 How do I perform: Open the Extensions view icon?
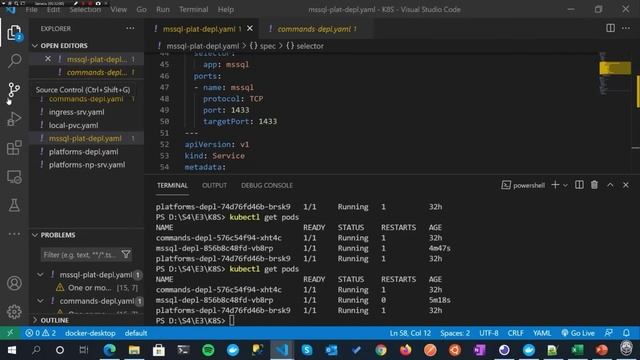(x=14, y=148)
